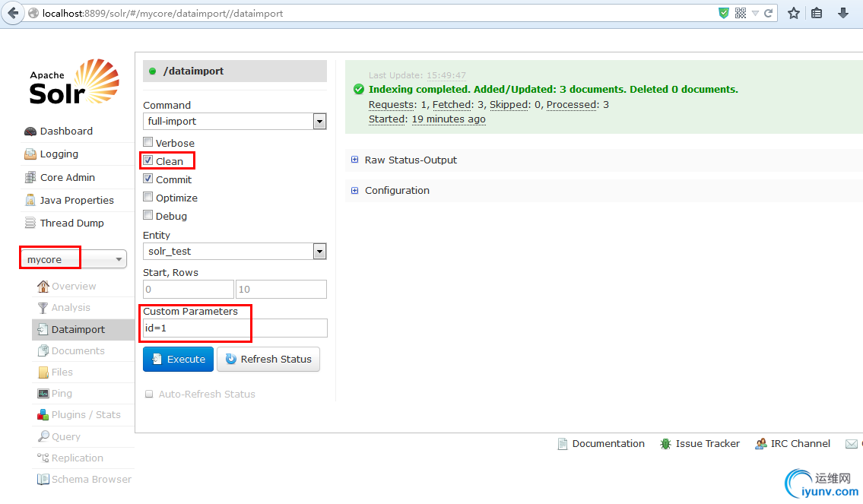863x504 pixels.
Task: Click the Java Properties icon
Action: [30, 200]
